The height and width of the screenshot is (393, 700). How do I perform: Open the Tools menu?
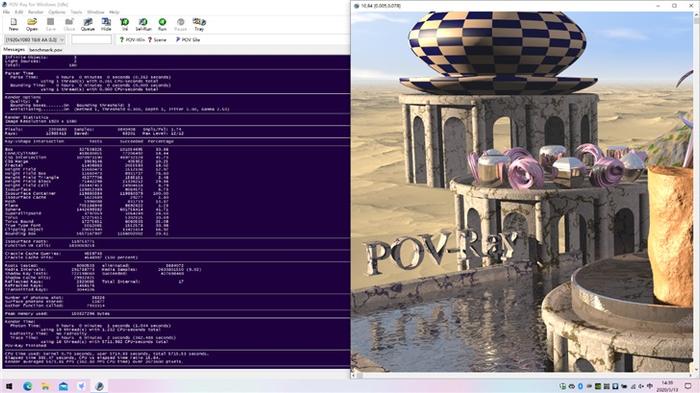pyautogui.click(x=76, y=12)
